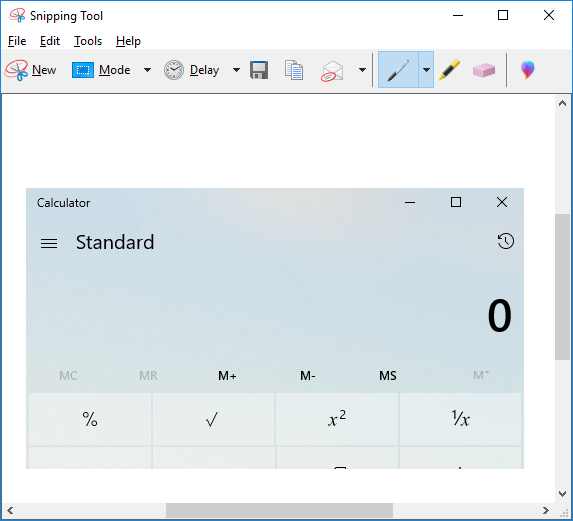
Task: Click the Calculator title text in the snip
Action: [64, 203]
